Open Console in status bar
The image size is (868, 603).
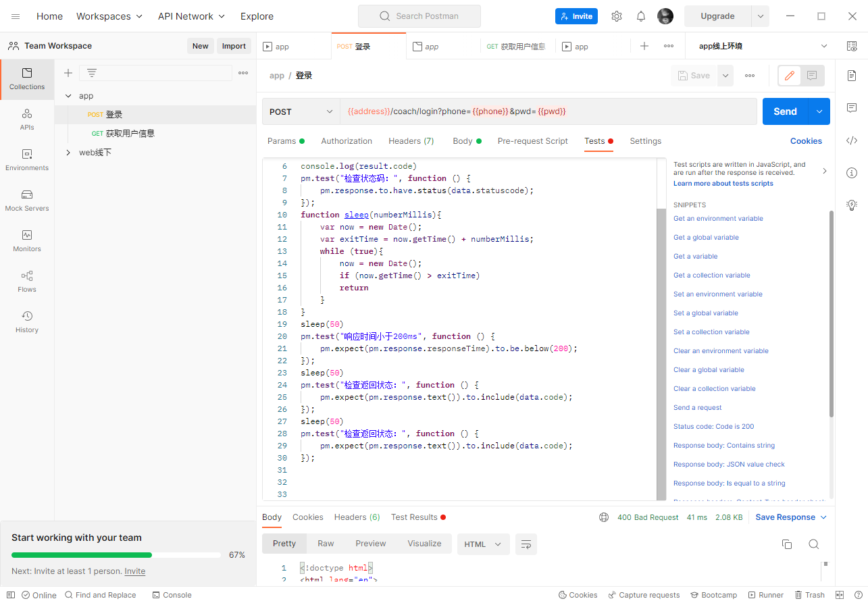coord(172,595)
